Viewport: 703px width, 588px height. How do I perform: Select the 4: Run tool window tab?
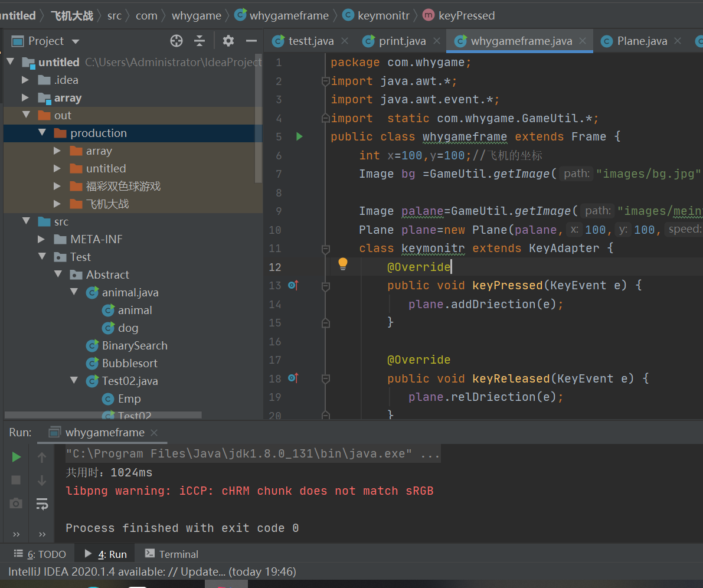[106, 554]
